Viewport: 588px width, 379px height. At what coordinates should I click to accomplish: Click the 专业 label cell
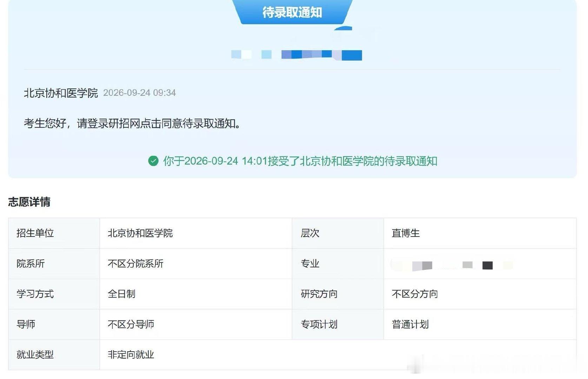(x=338, y=264)
